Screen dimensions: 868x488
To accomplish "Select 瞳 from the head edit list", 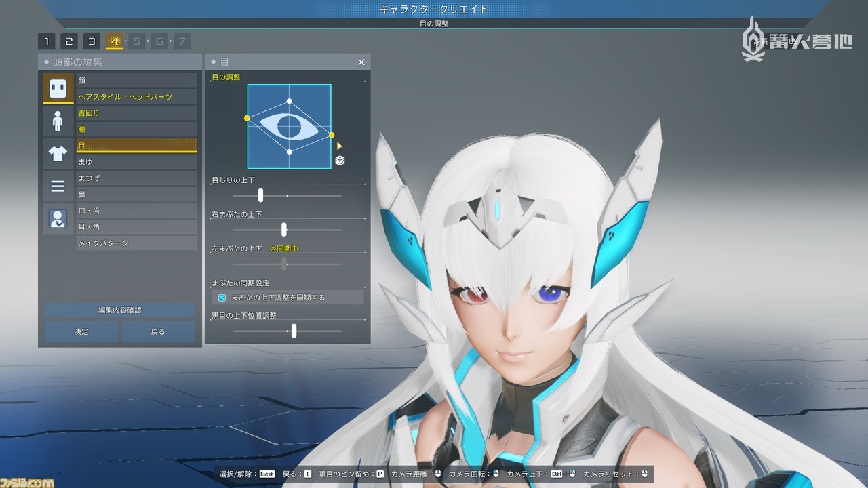I will click(136, 129).
